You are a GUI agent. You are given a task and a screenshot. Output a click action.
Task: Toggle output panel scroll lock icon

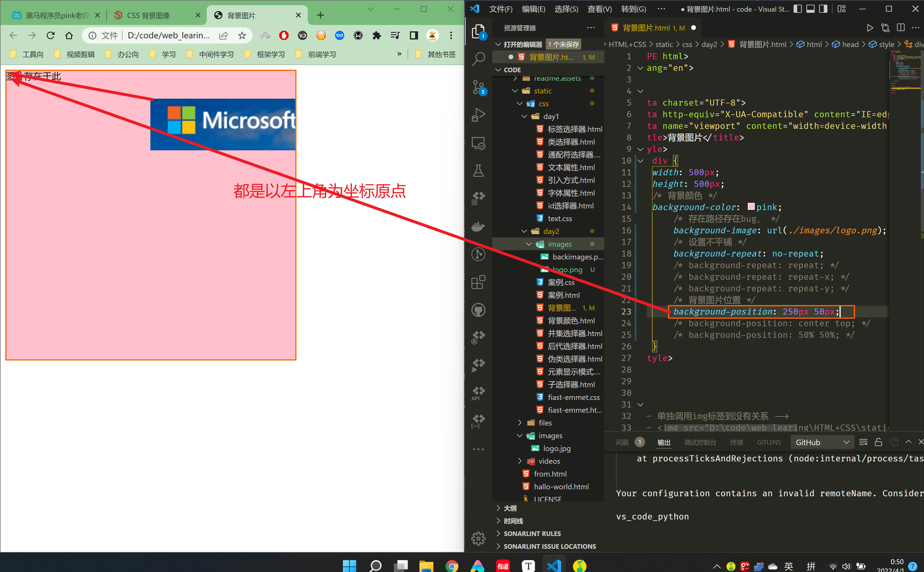pos(879,442)
